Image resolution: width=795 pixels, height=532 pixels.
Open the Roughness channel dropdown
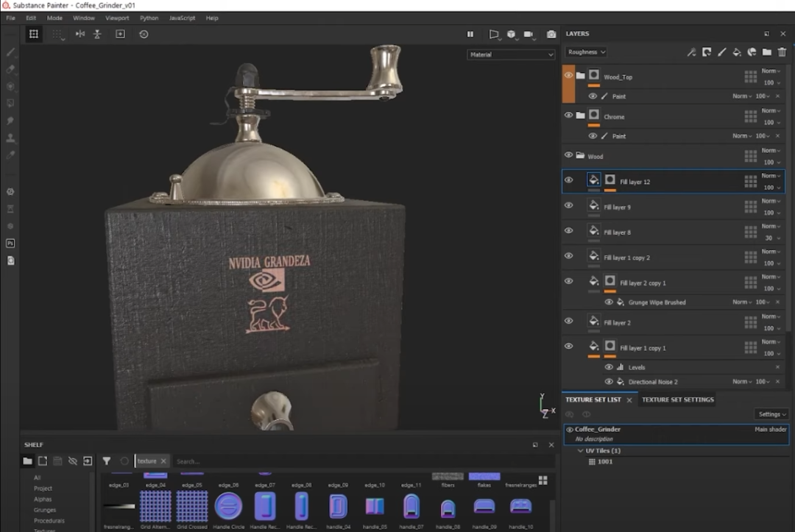[x=586, y=52]
